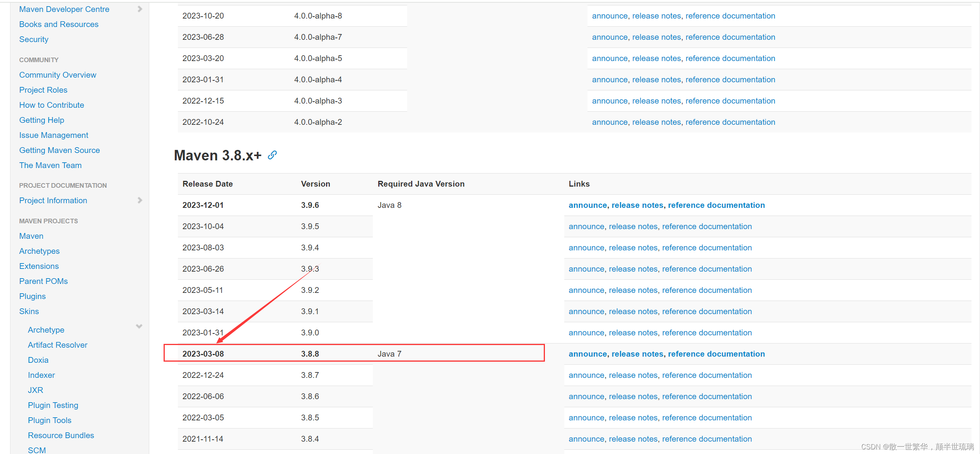Open Plugins link in sidebar
Viewport: 980px width, 454px height.
[x=32, y=296]
